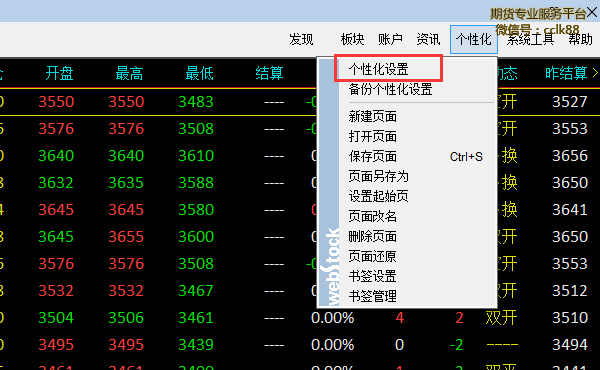The width and height of the screenshot is (600, 370).
Task: Click the 个性化 menu bar item
Action: click(474, 39)
